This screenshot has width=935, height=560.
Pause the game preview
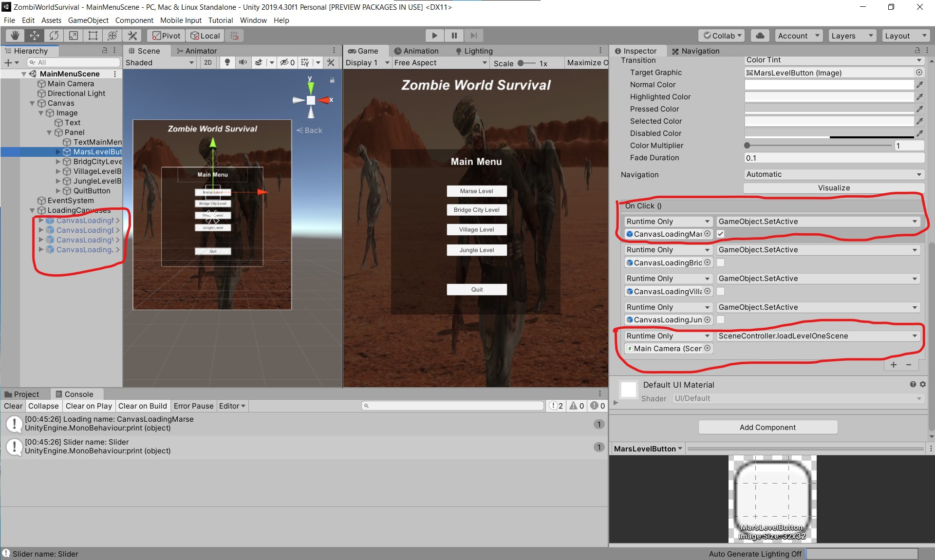[x=454, y=36]
